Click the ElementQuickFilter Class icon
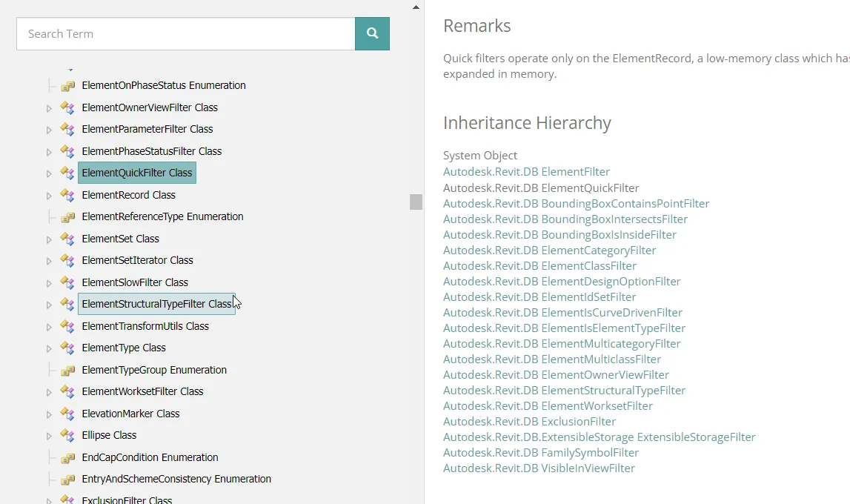850x504 pixels. [x=67, y=173]
